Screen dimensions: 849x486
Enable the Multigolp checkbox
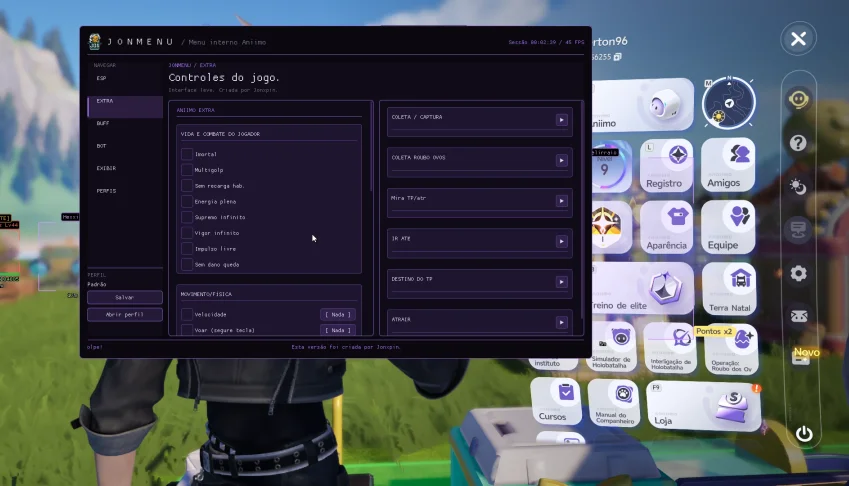(187, 170)
